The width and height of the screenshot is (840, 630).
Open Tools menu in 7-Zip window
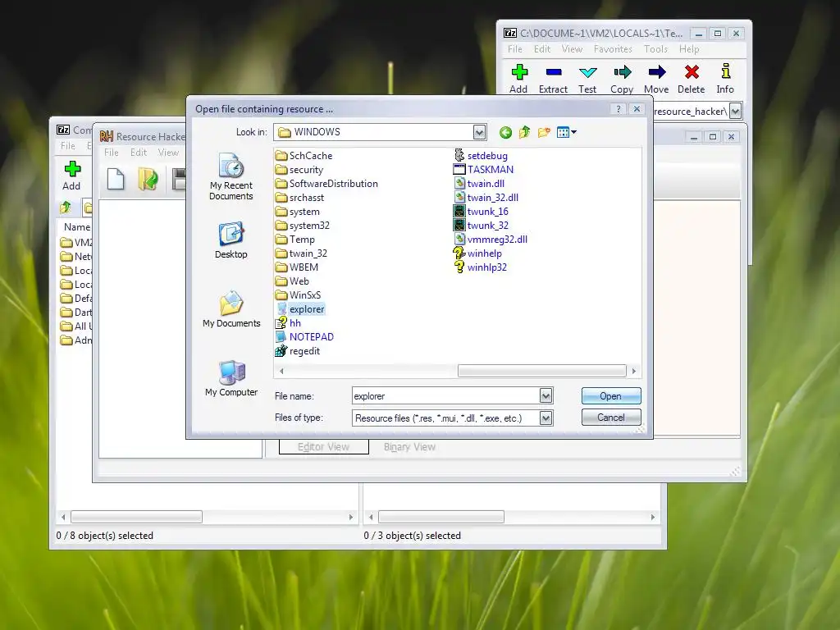tap(655, 49)
